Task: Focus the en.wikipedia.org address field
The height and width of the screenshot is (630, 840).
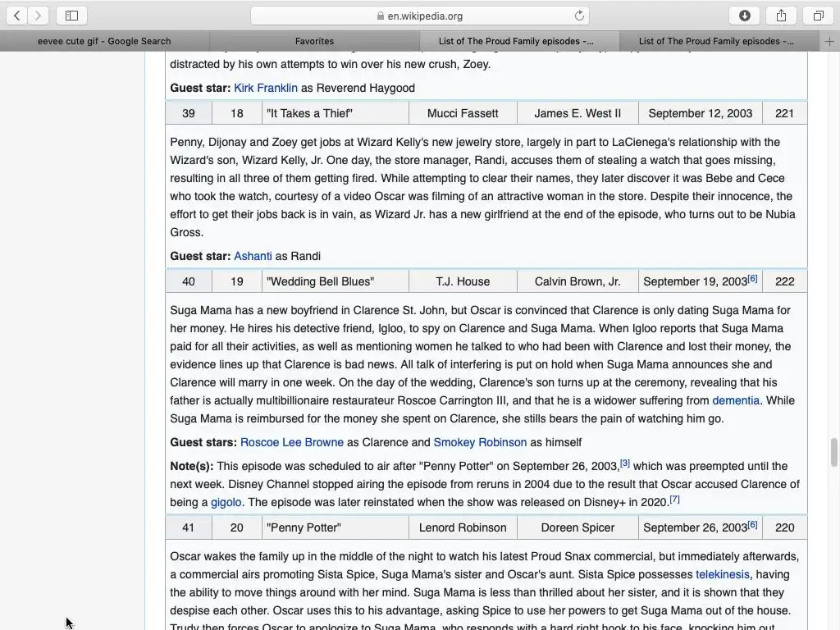Action: click(x=420, y=16)
